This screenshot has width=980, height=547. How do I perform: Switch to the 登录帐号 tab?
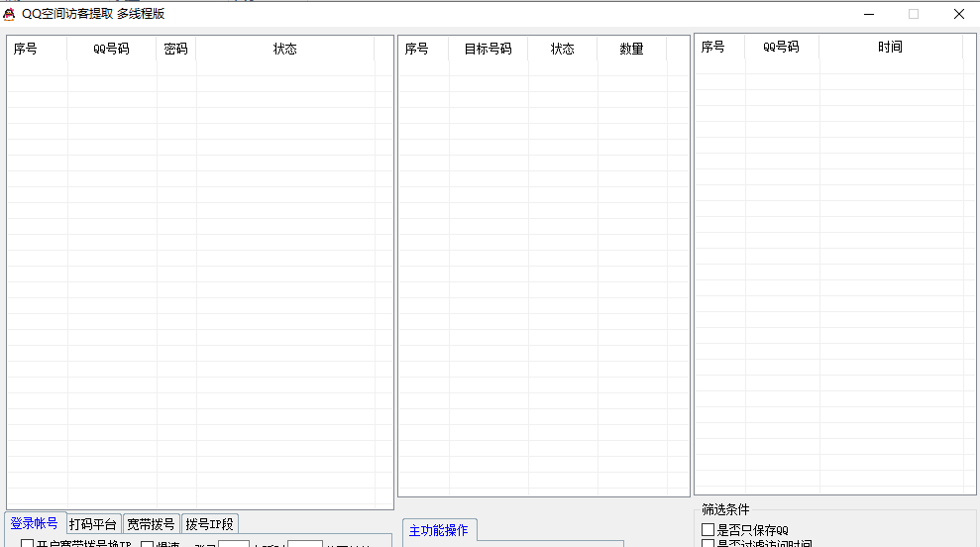coord(34,523)
